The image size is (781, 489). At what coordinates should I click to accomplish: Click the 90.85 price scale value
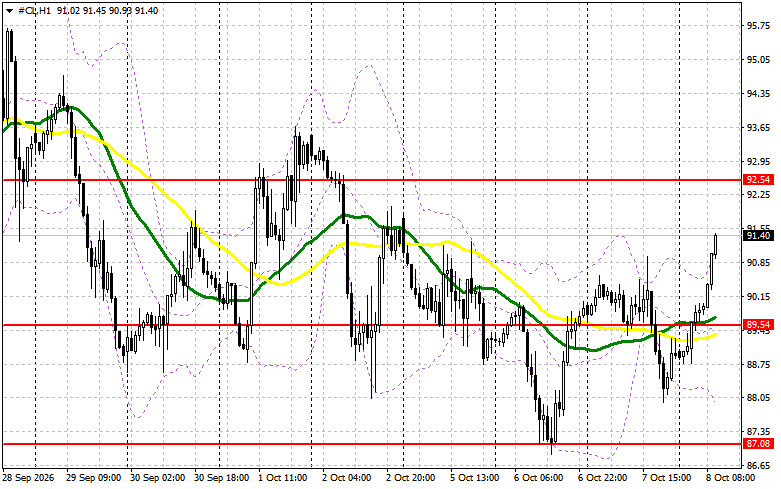(x=758, y=262)
